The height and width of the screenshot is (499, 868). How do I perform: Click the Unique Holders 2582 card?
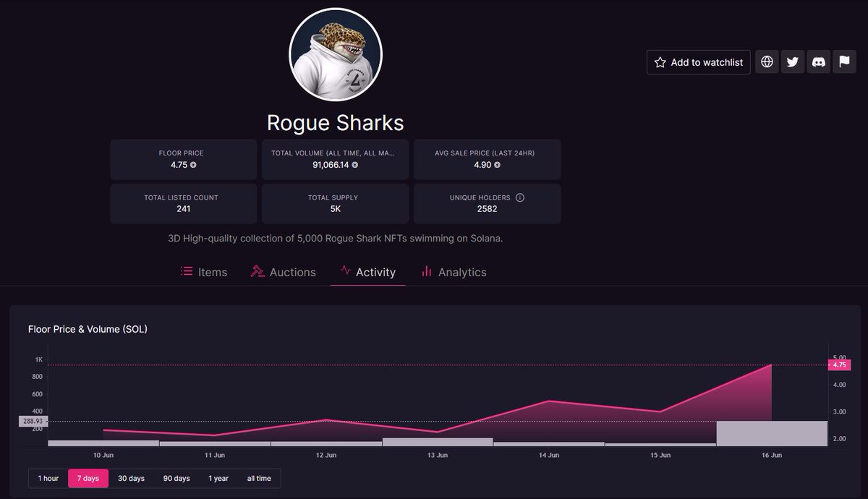pos(488,203)
